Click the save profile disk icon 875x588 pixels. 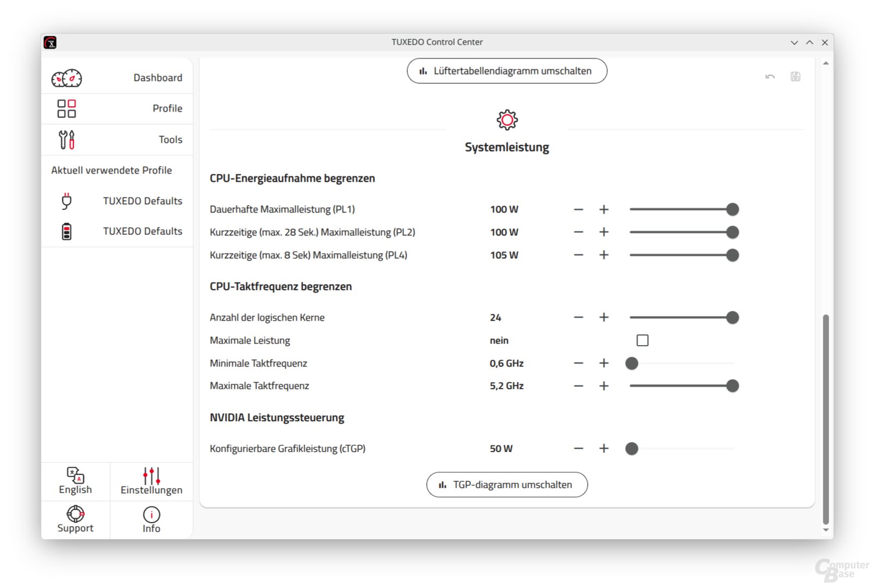796,77
